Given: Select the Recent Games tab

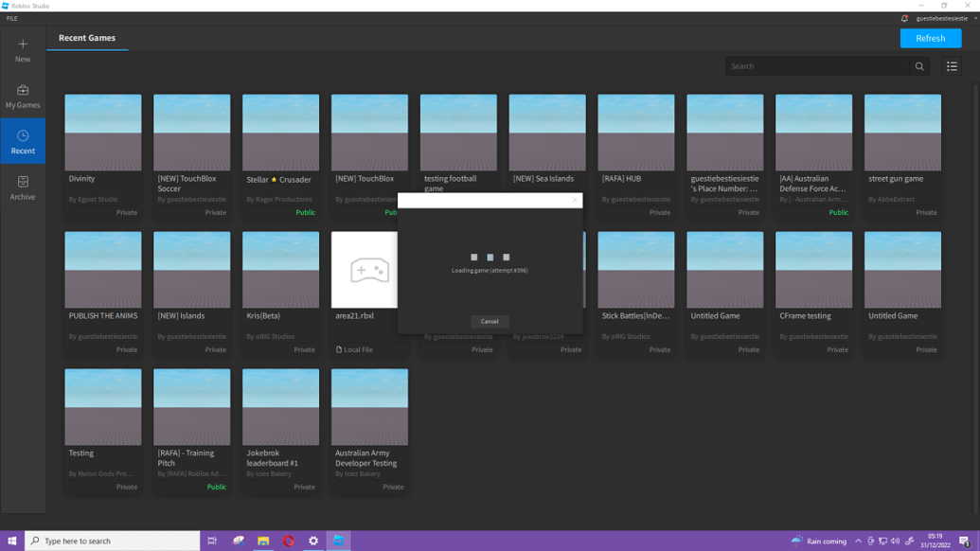Looking at the screenshot, I should pyautogui.click(x=87, y=38).
